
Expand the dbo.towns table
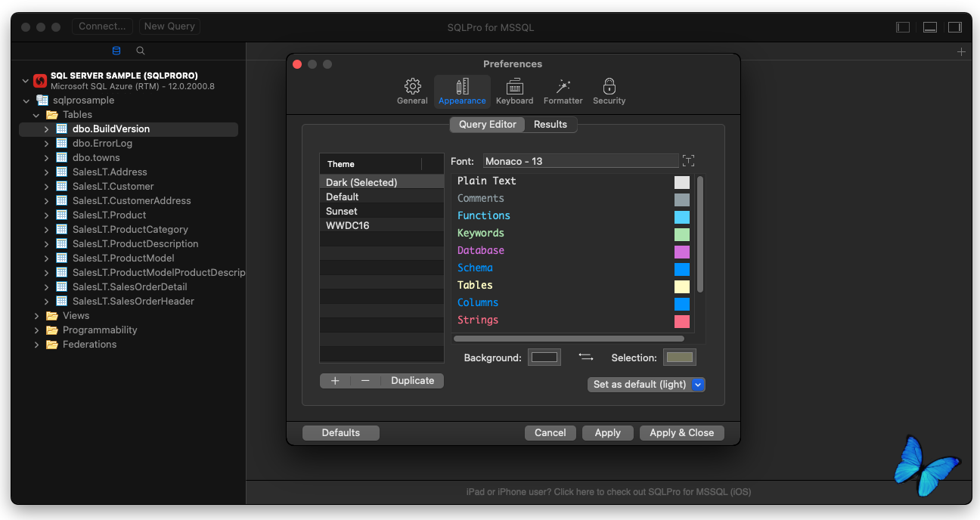tap(46, 158)
